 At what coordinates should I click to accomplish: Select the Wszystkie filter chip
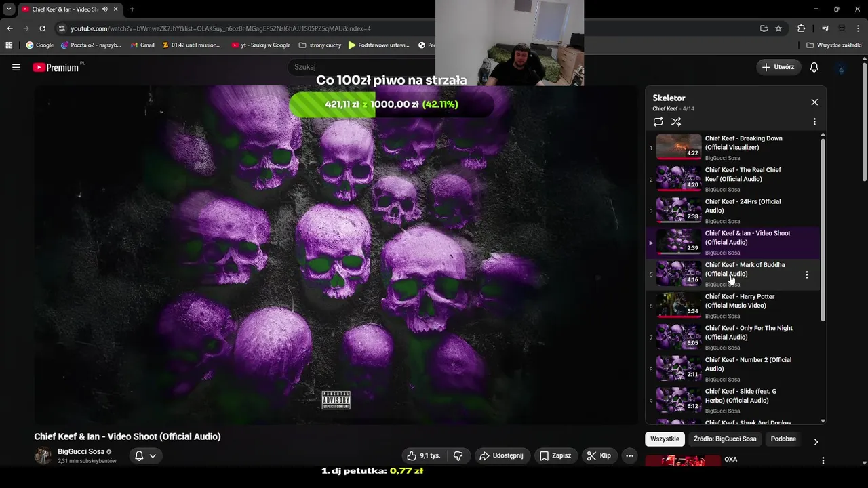click(665, 439)
